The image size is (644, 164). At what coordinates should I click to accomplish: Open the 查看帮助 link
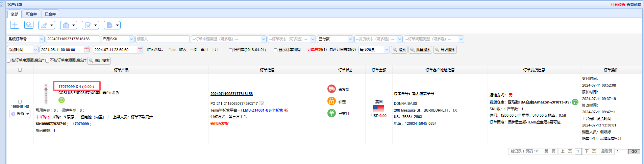[x=634, y=4]
